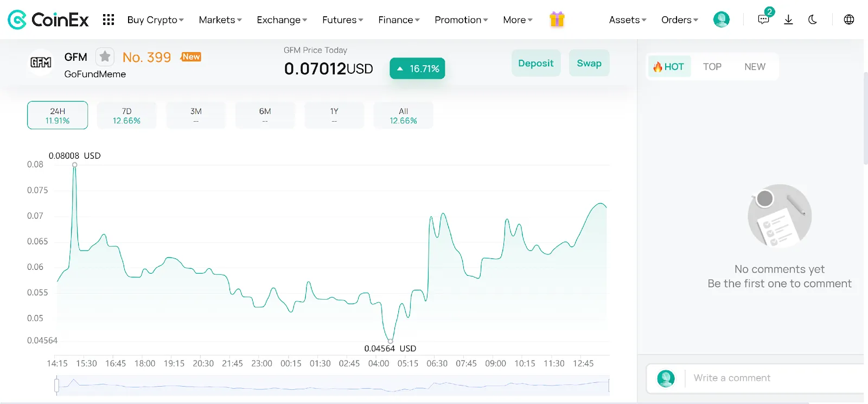Select the 7D chart range tab
The height and width of the screenshot is (404, 868).
click(x=126, y=115)
